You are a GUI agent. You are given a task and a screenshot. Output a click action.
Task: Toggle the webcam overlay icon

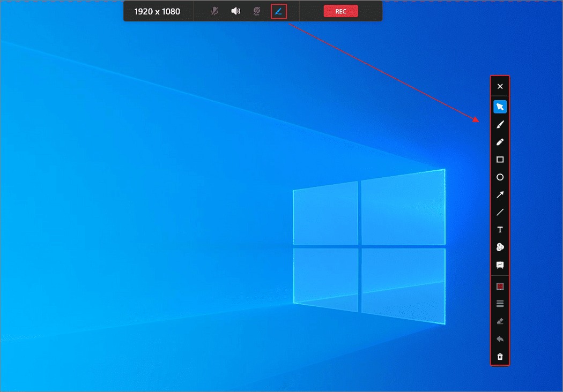tap(257, 11)
